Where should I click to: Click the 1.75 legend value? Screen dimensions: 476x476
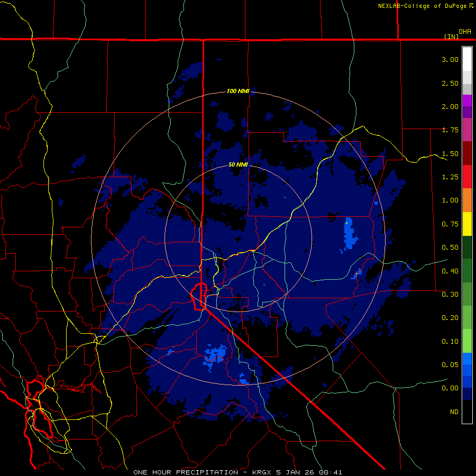point(450,130)
